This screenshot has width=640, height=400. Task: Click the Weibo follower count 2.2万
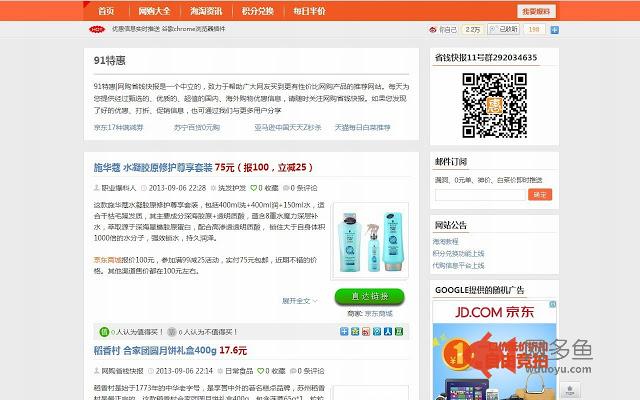(x=473, y=29)
